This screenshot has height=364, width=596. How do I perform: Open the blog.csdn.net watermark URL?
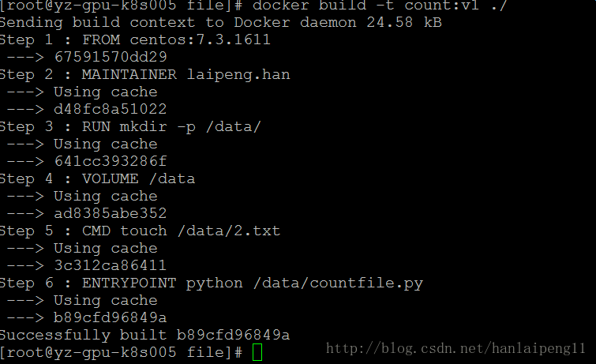pyautogui.click(x=455, y=348)
